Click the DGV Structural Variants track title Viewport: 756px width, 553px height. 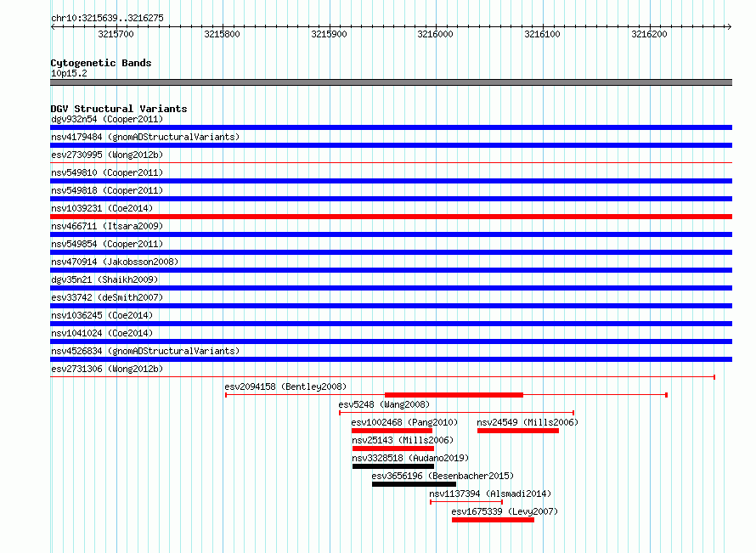(x=119, y=109)
